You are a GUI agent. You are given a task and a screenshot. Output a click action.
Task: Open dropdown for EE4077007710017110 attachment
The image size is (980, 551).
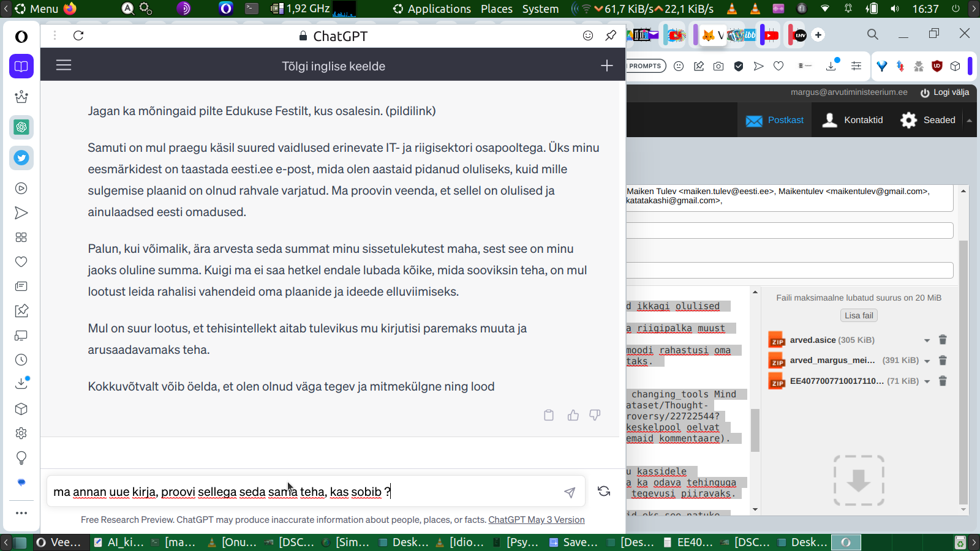click(927, 381)
